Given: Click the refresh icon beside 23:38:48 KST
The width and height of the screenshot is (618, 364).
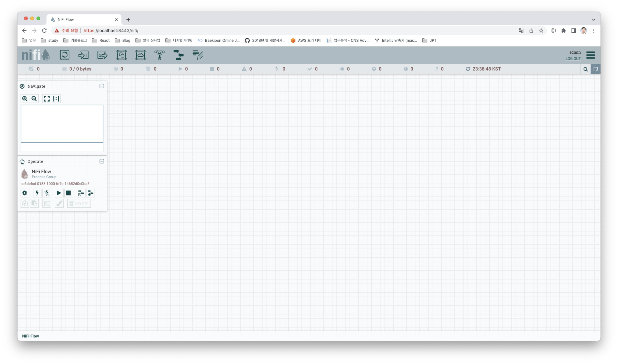Looking at the screenshot, I should pos(468,69).
